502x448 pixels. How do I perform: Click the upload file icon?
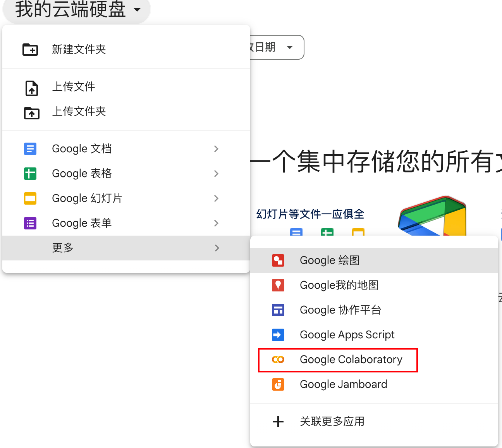pyautogui.click(x=32, y=88)
